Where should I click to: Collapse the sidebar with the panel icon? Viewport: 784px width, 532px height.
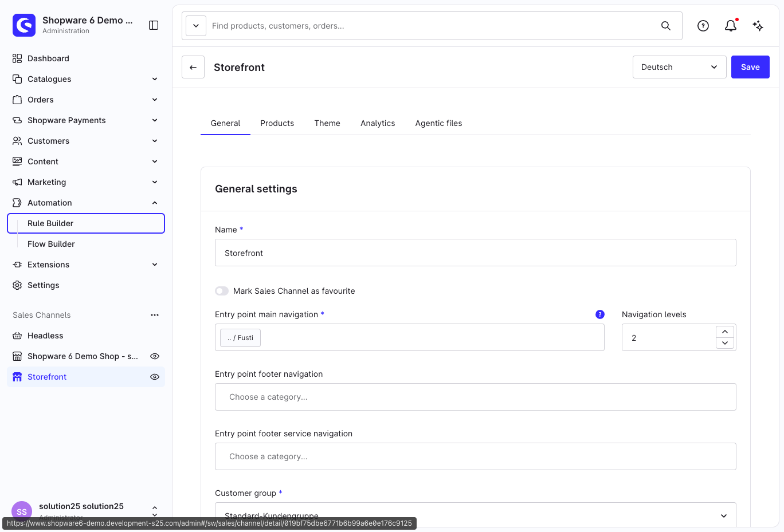pyautogui.click(x=154, y=25)
